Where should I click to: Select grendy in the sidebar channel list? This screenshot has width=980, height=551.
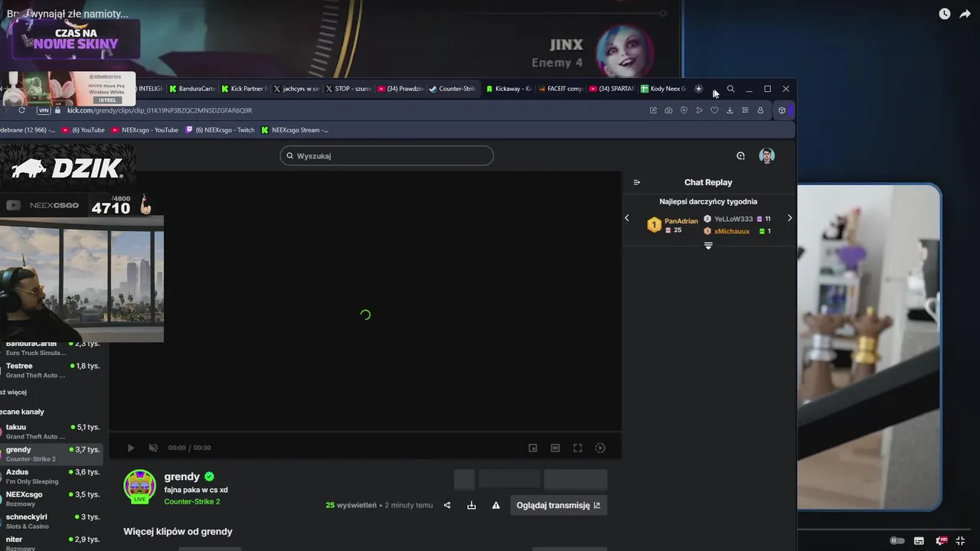tap(51, 454)
